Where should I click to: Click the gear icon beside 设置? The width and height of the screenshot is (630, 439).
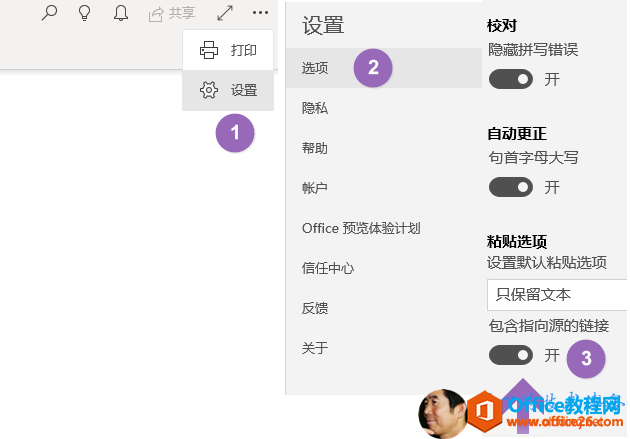pos(209,90)
